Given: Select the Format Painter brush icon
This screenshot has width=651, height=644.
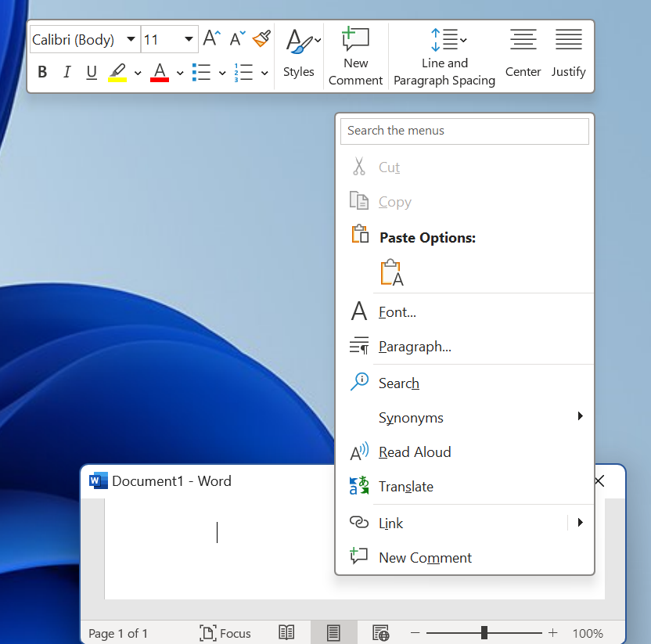Looking at the screenshot, I should (x=261, y=38).
